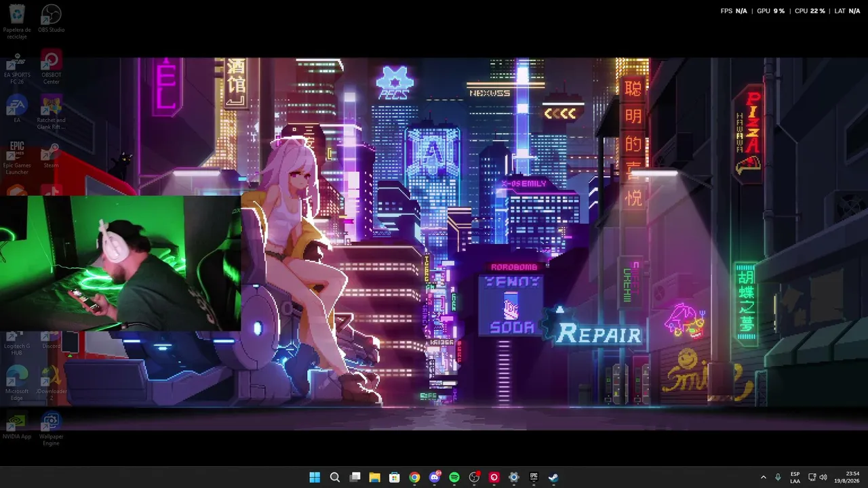The image size is (868, 488).
Task: Select the Papelera de reciclaje desktop icon
Action: point(17,20)
